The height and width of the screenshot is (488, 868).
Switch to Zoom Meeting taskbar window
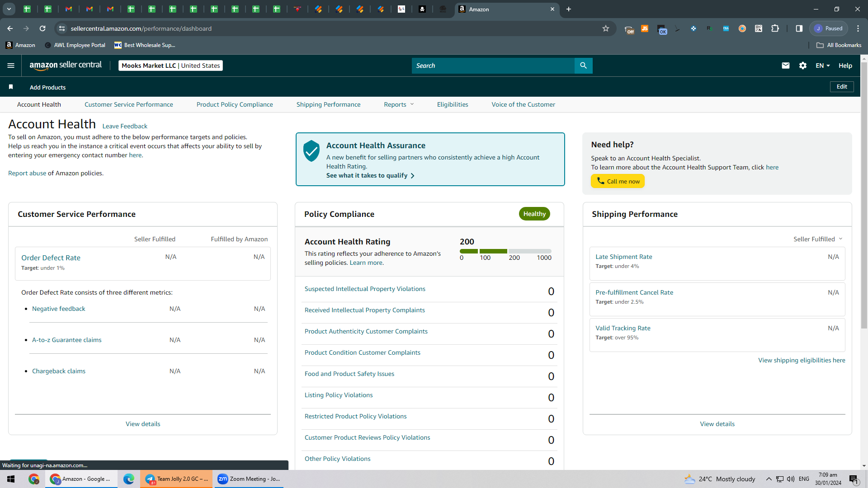249,479
